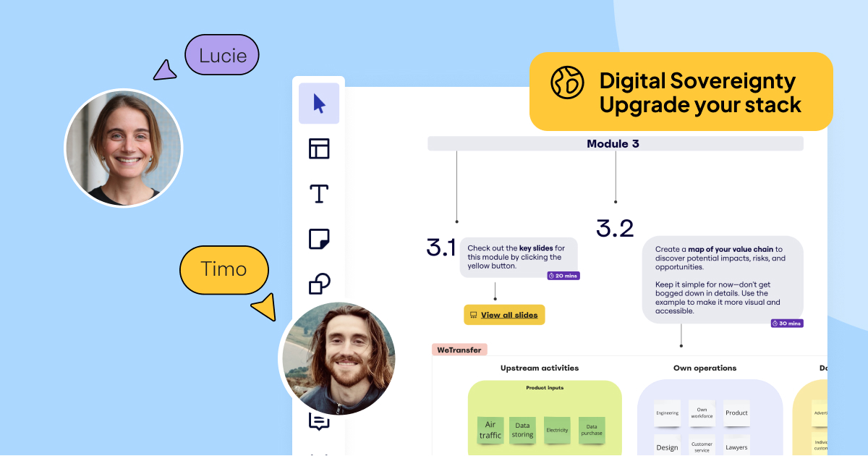This screenshot has width=868, height=456.
Task: Click the Product inputs label
Action: [545, 387]
